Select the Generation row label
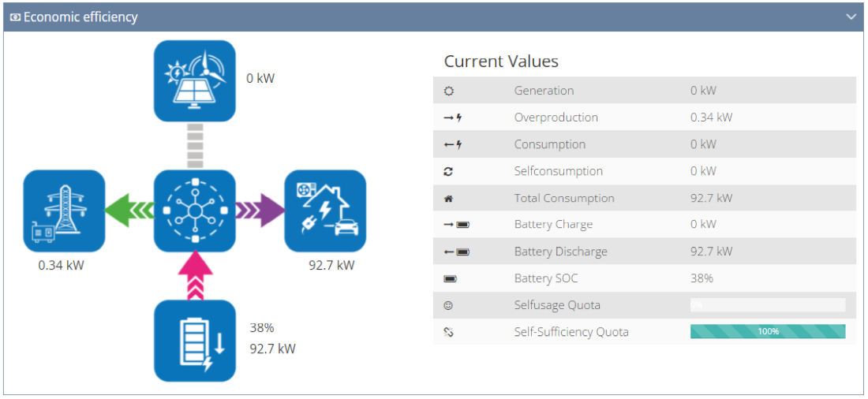The image size is (868, 399). pyautogui.click(x=544, y=91)
